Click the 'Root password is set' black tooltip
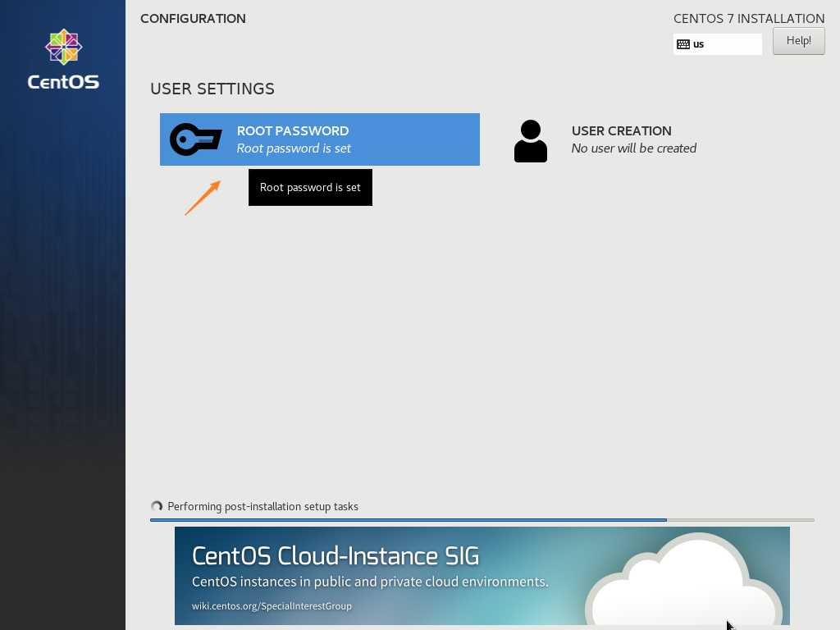Viewport: 840px width, 630px height. click(310, 188)
